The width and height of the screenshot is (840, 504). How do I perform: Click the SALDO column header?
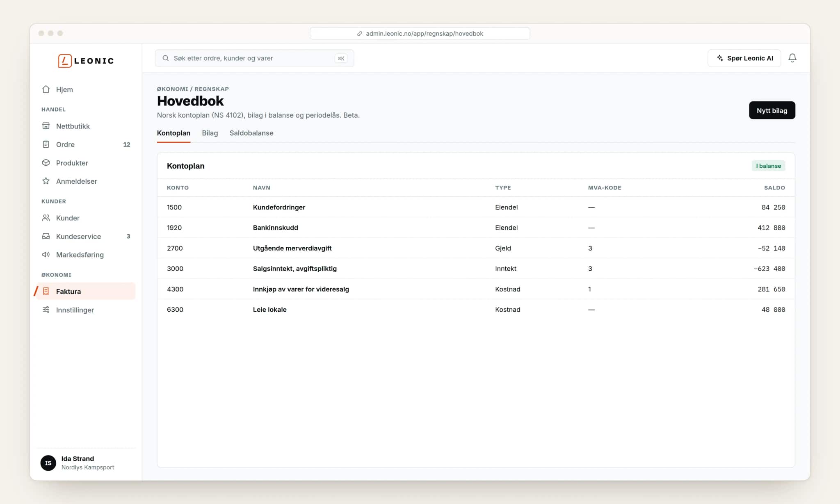point(774,187)
